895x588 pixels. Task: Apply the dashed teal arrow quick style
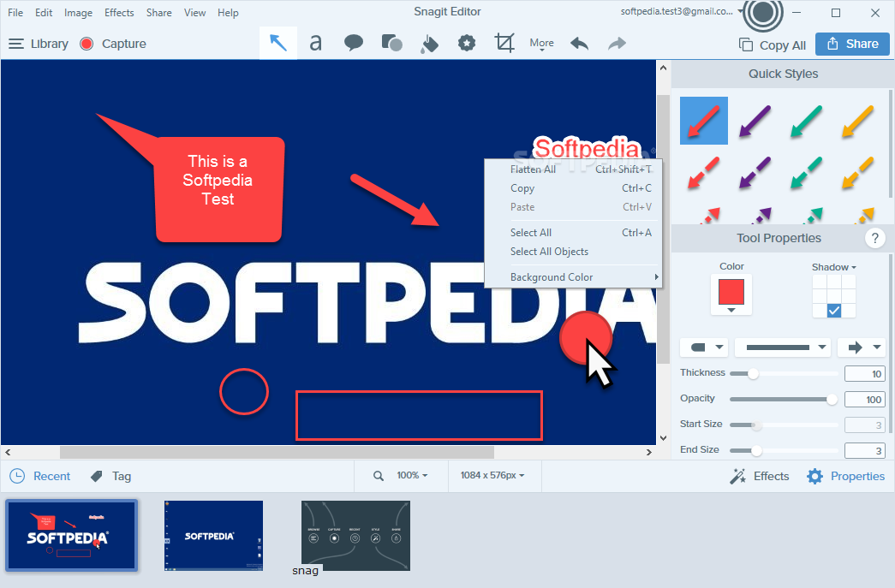pyautogui.click(x=806, y=172)
